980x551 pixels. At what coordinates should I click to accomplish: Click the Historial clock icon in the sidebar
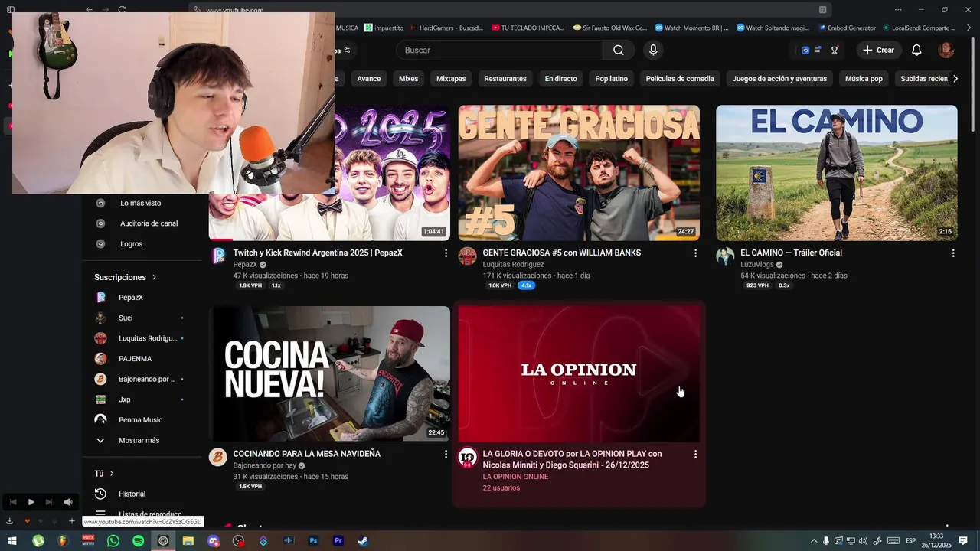point(100,494)
